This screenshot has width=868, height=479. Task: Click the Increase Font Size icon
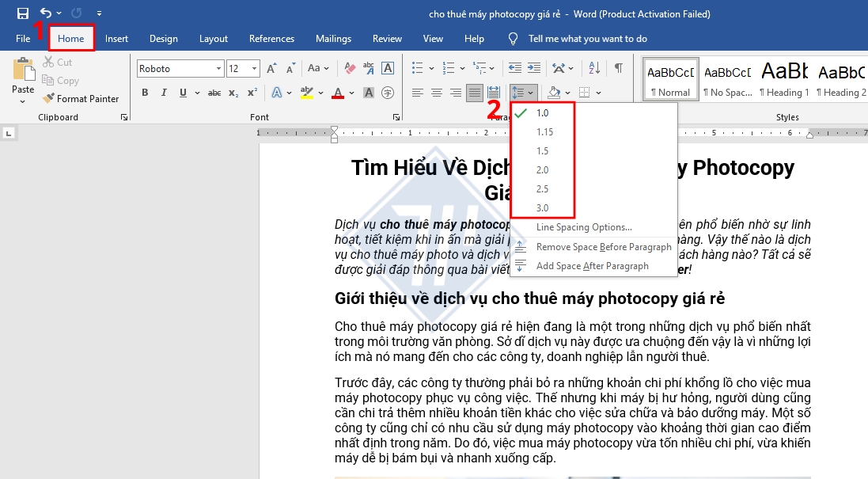click(x=271, y=67)
